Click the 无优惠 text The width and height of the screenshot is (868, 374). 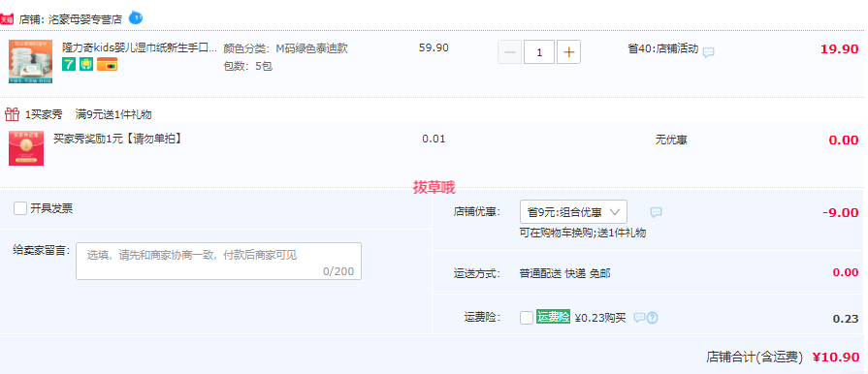671,140
